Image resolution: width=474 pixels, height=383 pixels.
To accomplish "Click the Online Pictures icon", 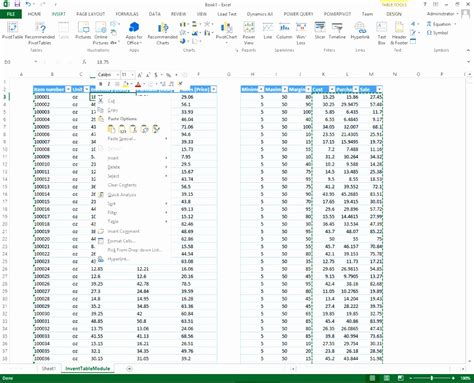I will tap(101, 33).
